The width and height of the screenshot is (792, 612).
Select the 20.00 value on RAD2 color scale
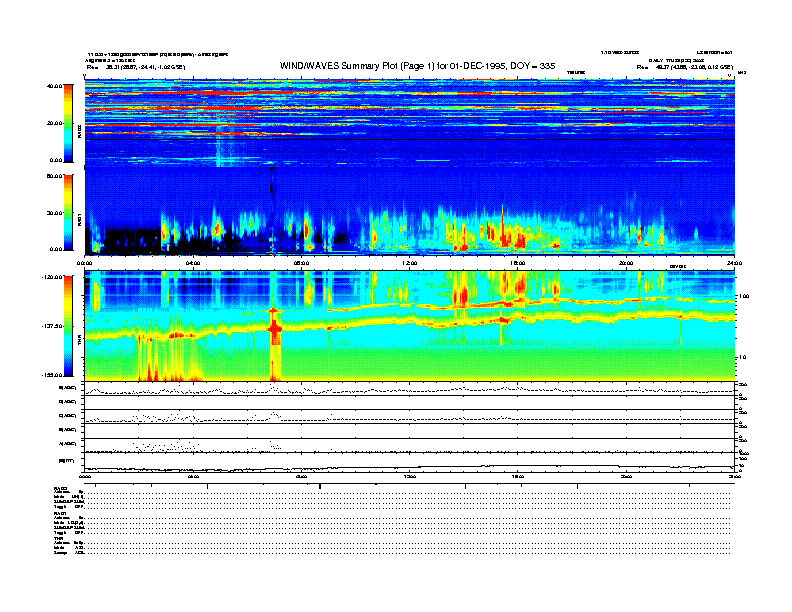(x=54, y=123)
